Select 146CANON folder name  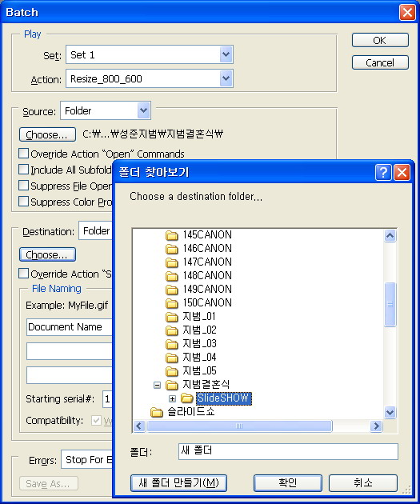(x=207, y=249)
